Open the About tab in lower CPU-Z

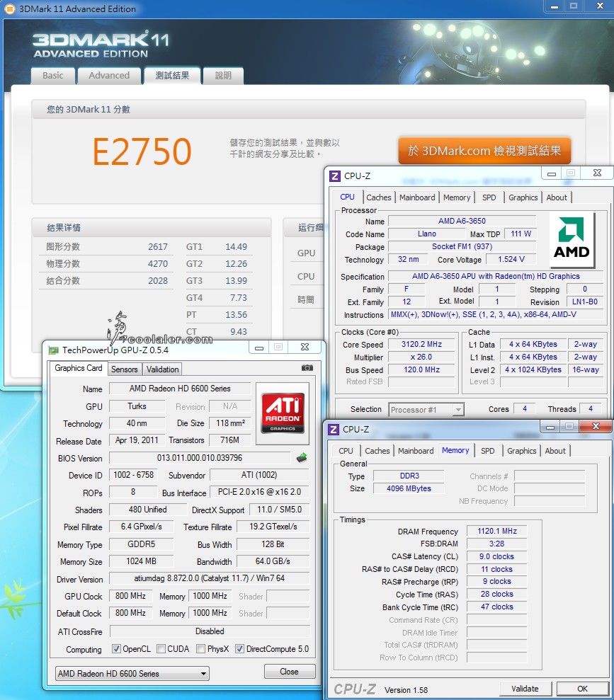tap(555, 451)
